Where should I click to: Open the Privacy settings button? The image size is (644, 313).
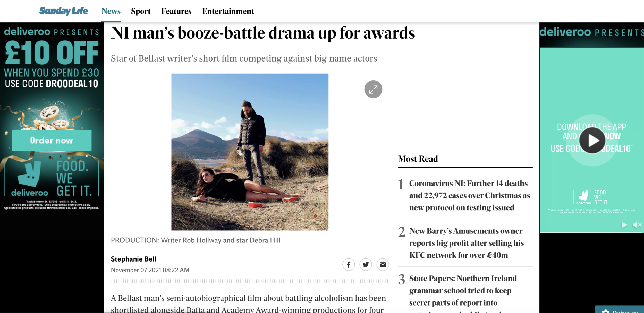[x=621, y=310]
